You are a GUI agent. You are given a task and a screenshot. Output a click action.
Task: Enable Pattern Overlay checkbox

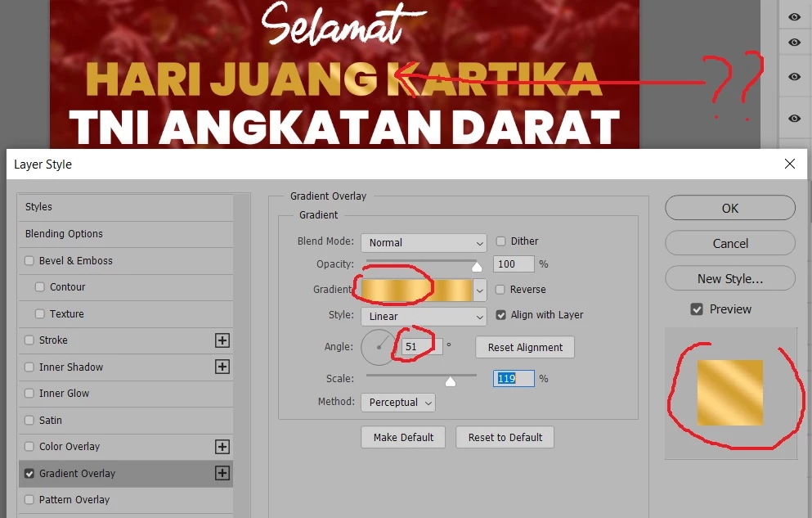click(x=29, y=499)
